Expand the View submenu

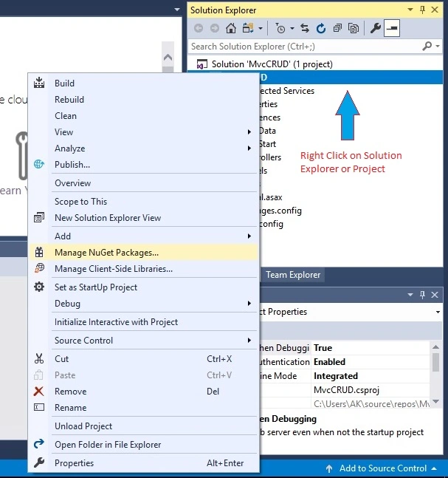pyautogui.click(x=143, y=132)
